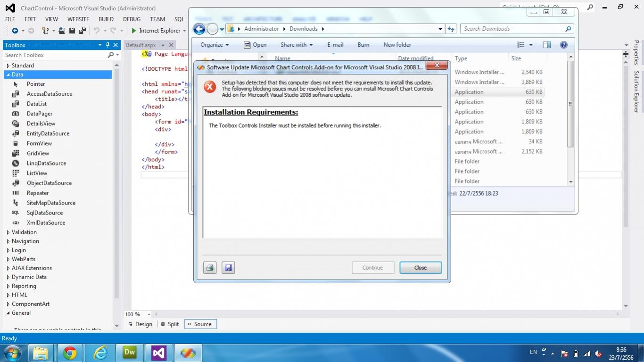This screenshot has width=644, height=362.
Task: Collapse the Data toolbox group
Action: [8, 74]
